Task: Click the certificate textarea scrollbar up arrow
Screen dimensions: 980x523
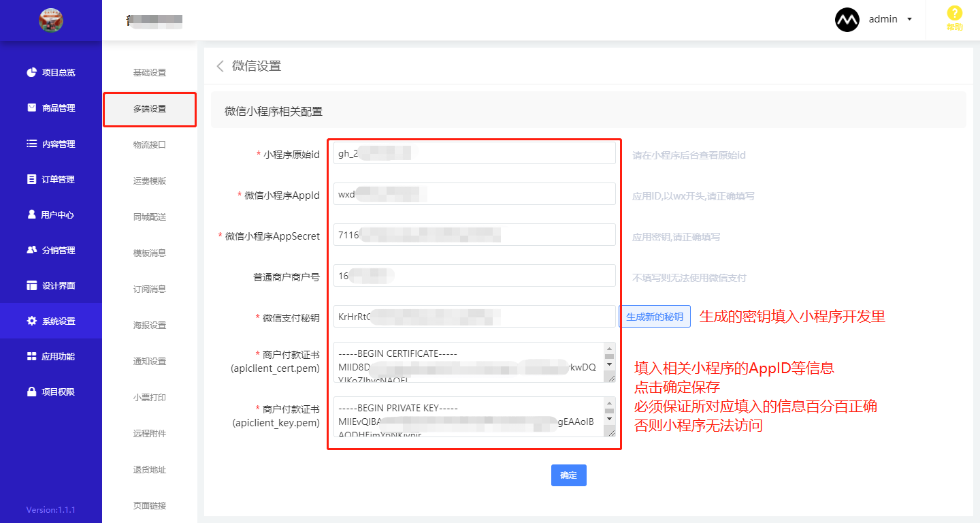Action: point(609,348)
